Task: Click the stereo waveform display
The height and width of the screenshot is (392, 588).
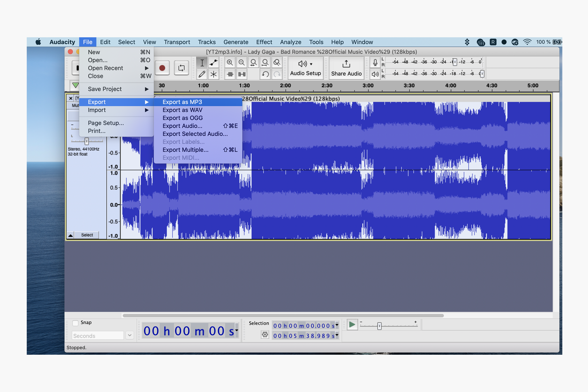Action: [x=335, y=170]
